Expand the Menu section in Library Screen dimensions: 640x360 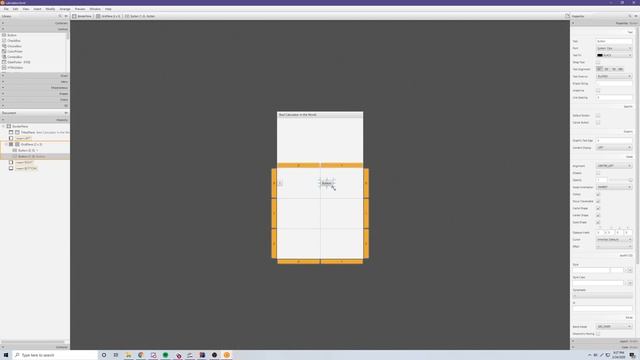35,82
